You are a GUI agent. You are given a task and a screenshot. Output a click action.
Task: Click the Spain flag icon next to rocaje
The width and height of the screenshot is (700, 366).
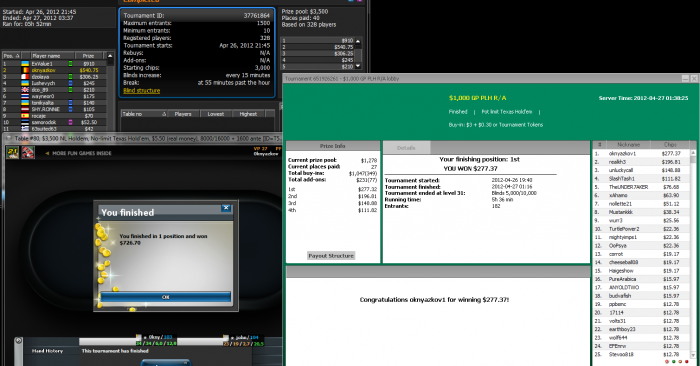[25, 116]
